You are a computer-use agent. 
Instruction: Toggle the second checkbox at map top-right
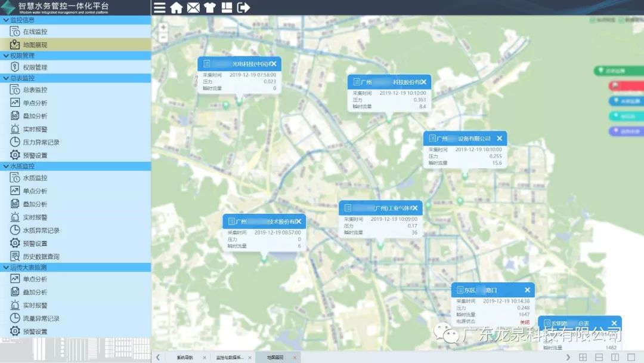621,20
